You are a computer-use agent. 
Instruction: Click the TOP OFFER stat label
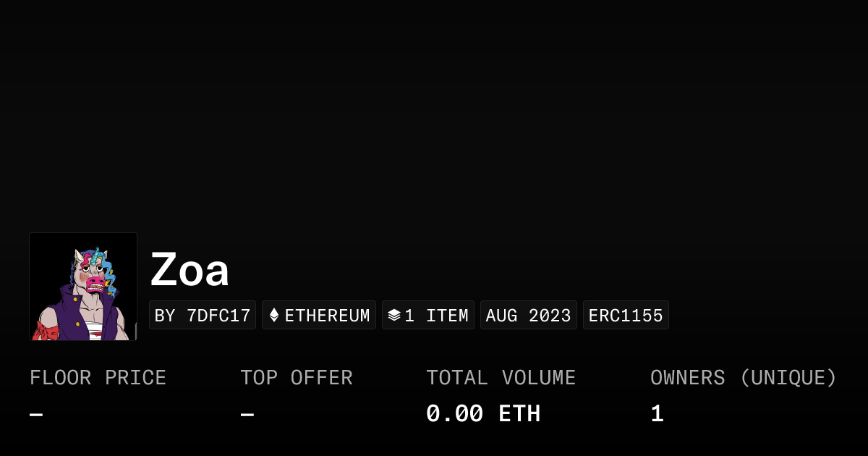coord(297,378)
